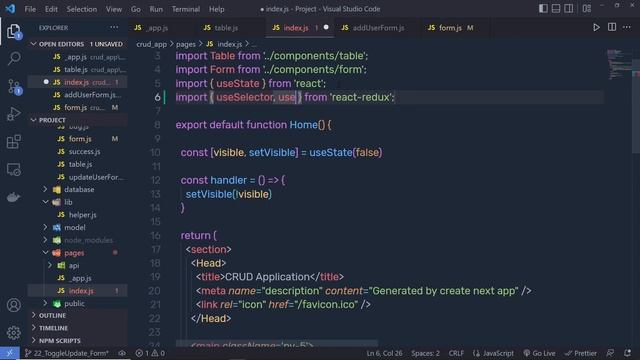Click the pages breadcrumb segment
Viewport: 640px width, 360px height.
[x=186, y=44]
